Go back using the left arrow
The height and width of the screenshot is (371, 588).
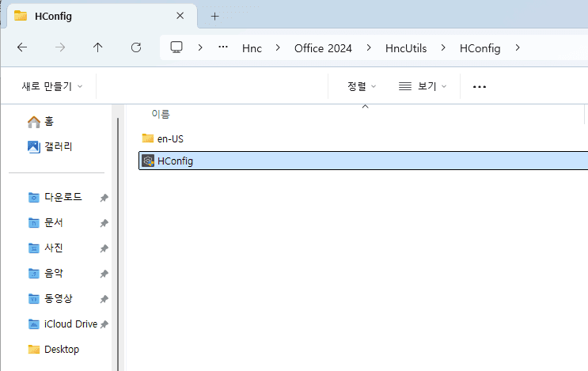[x=22, y=47]
